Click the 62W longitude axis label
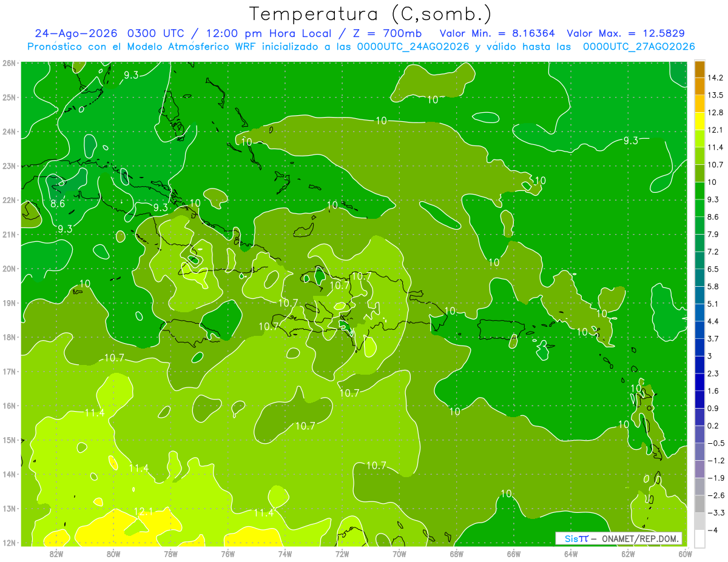 (628, 554)
